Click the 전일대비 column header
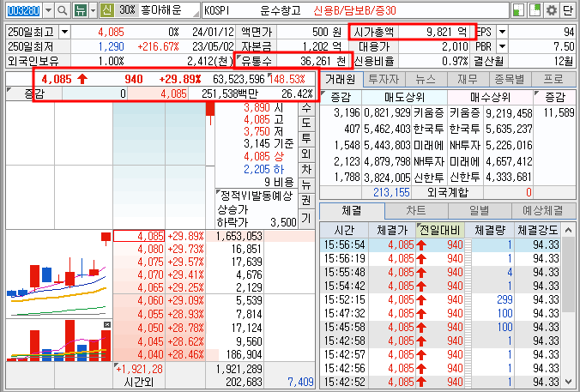This screenshot has height=392, width=580. click(x=440, y=231)
